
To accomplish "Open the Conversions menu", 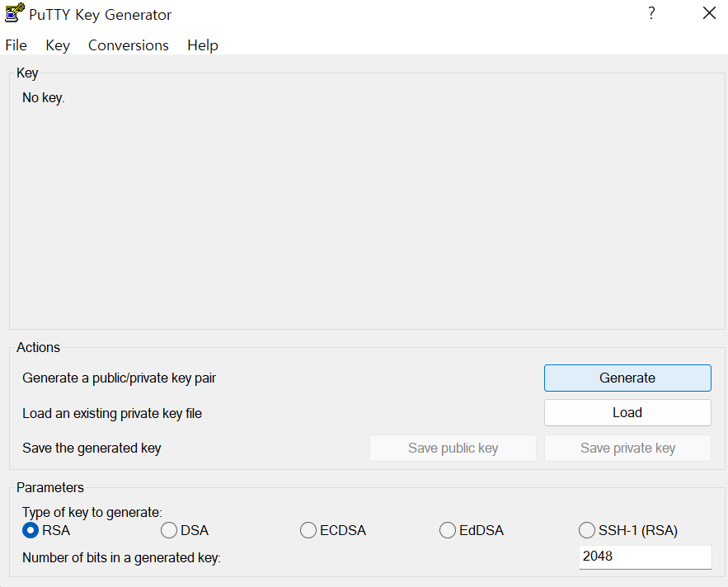I will point(129,45).
